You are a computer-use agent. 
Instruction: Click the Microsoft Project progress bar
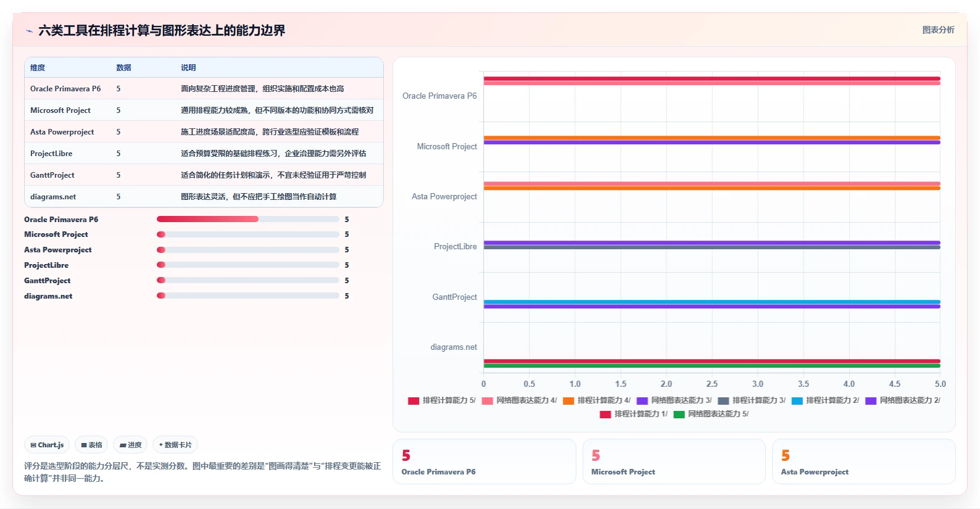tap(248, 234)
